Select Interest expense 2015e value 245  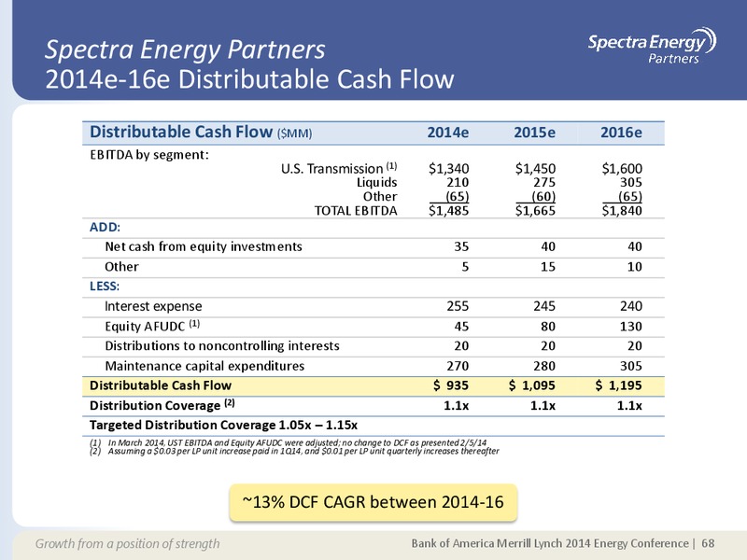click(544, 306)
